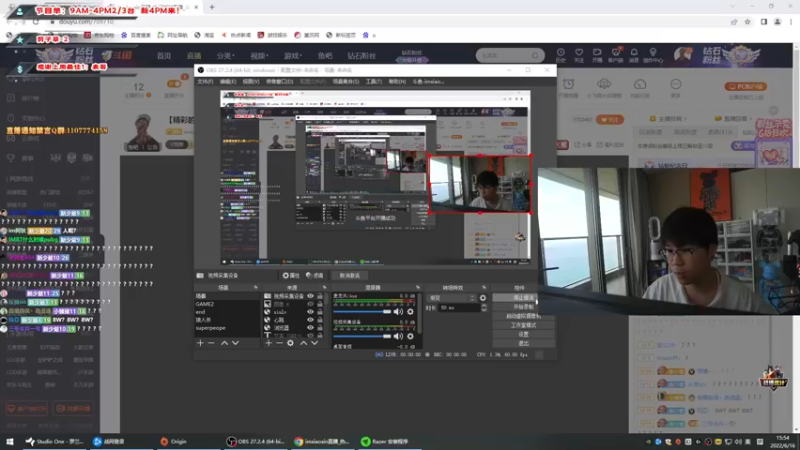Mute the 麦克风/Aux speaker icon
This screenshot has width=800, height=450.
(x=398, y=311)
